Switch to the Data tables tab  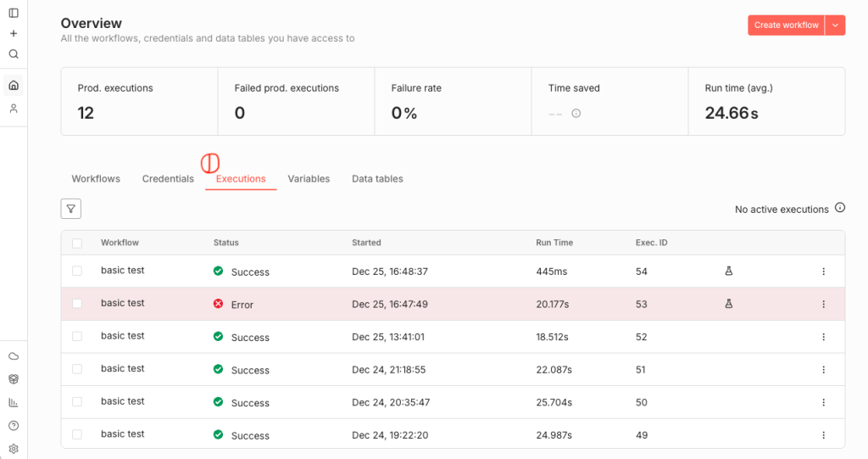377,179
